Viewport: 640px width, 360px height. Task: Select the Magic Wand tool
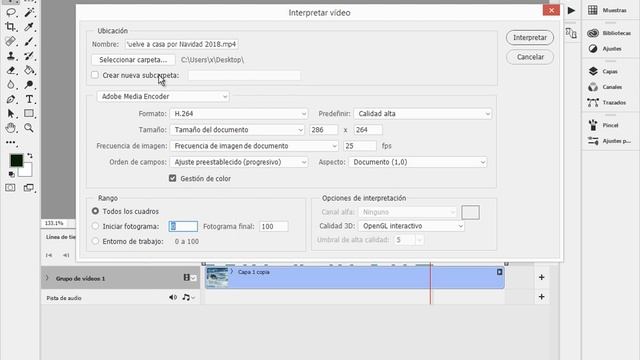[x=29, y=12]
